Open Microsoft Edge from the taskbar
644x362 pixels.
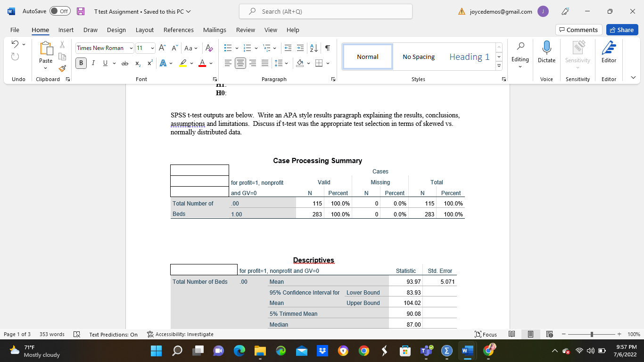(x=239, y=351)
